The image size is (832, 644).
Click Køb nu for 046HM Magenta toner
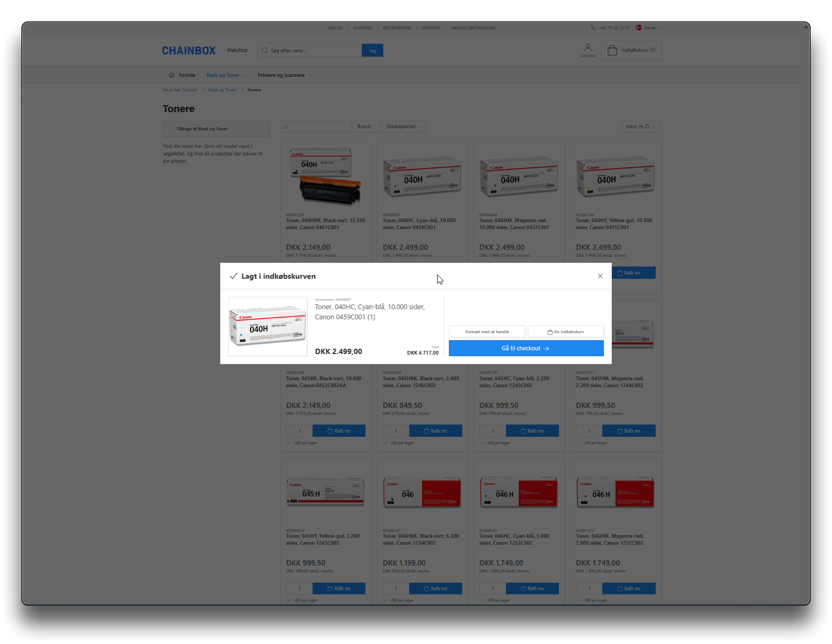point(629,588)
